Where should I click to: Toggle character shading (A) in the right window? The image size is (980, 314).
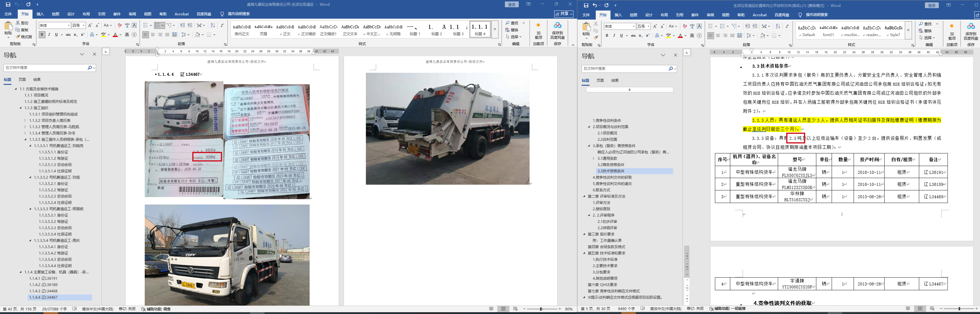692,36
